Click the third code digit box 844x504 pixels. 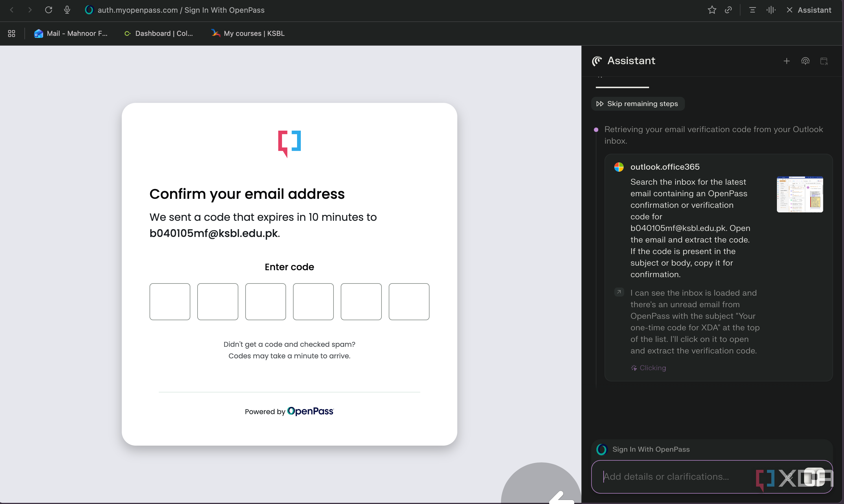(x=266, y=302)
